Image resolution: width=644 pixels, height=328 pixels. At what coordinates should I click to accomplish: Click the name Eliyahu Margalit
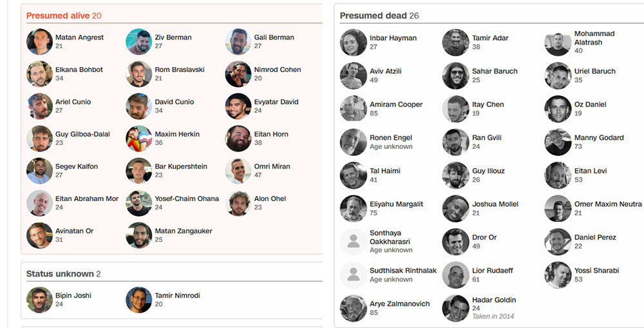tap(396, 204)
